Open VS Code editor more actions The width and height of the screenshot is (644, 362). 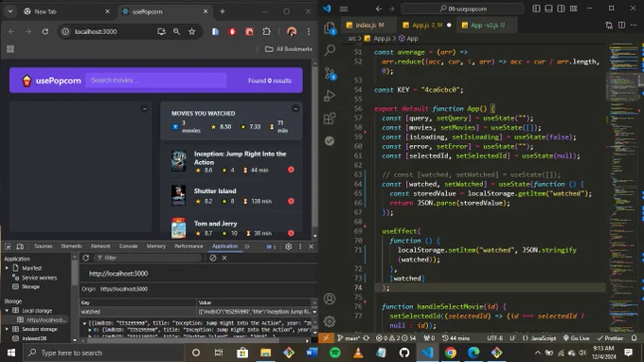pos(634,25)
